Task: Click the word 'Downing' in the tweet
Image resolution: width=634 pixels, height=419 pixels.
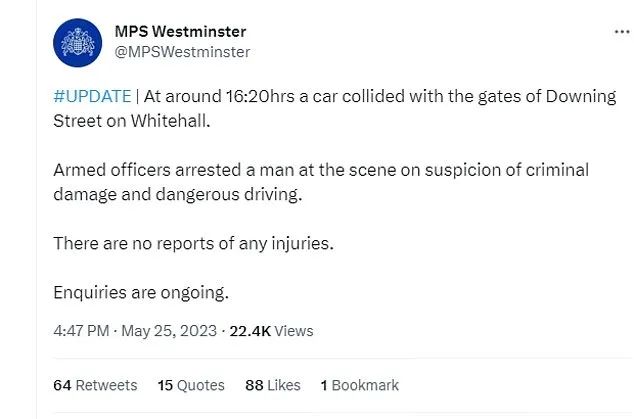Action: (581, 97)
